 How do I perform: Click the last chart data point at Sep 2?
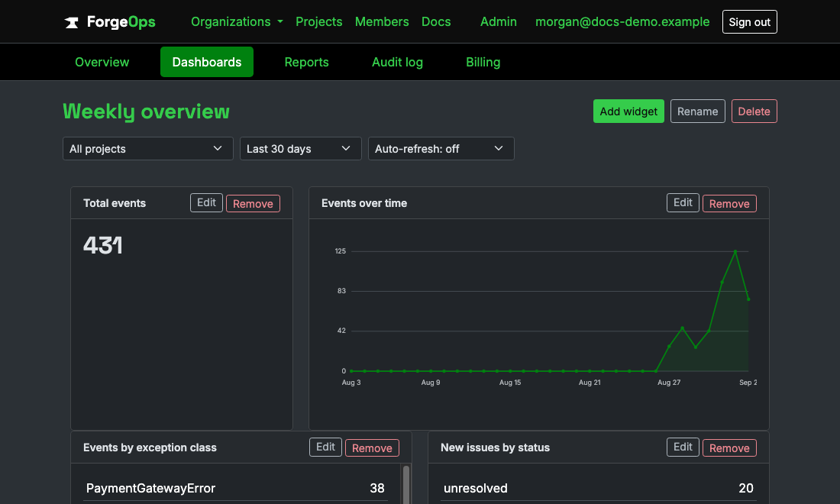pos(748,299)
